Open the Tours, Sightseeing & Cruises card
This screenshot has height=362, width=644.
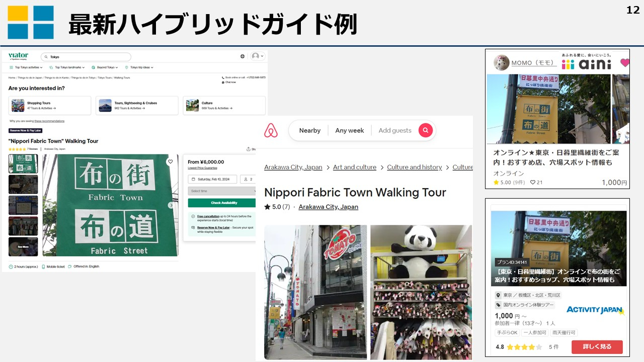(137, 106)
